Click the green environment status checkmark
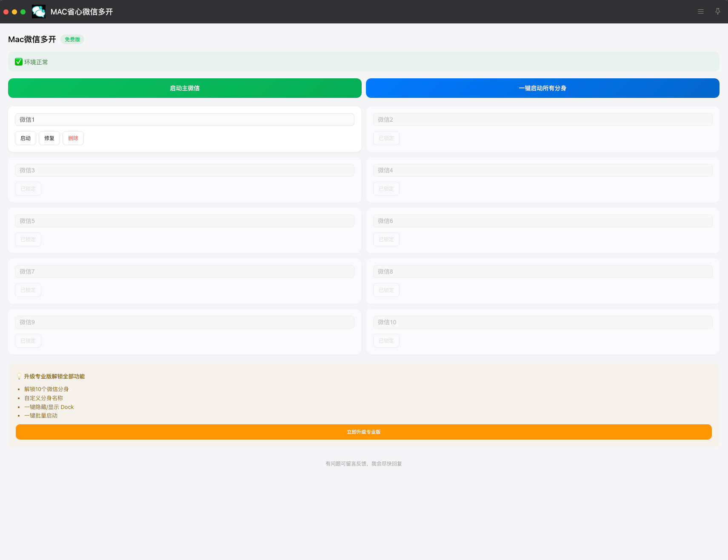This screenshot has height=560, width=728. coord(19,62)
